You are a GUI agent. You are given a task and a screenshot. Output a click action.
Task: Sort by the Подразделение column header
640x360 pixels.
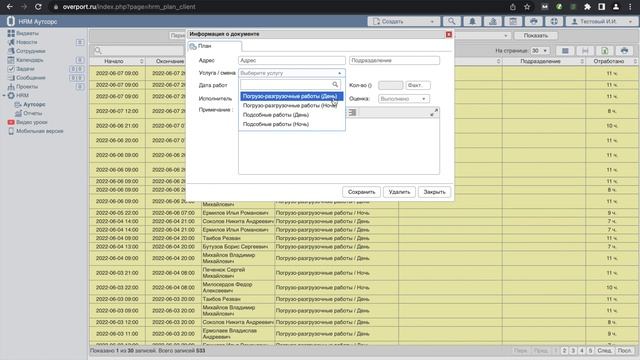pos(544,61)
